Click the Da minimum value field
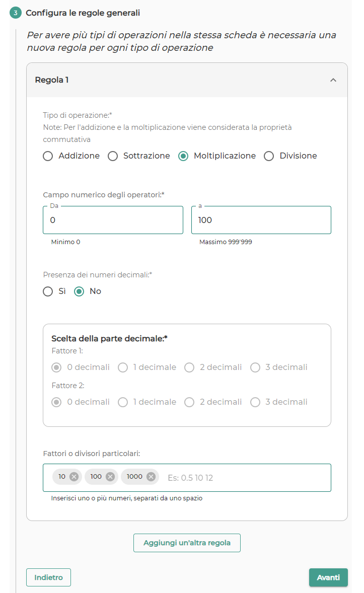364x593 pixels. pyautogui.click(x=113, y=219)
